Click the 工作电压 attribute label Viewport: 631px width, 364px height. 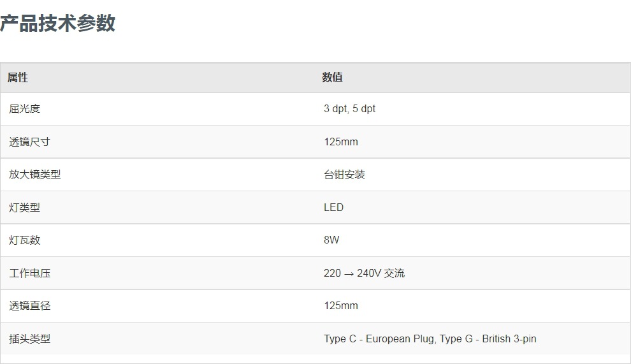[29, 273]
